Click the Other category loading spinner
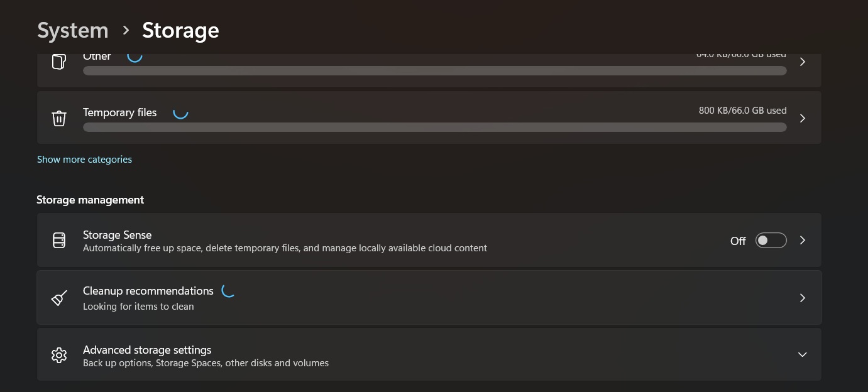868x392 pixels. [x=135, y=56]
